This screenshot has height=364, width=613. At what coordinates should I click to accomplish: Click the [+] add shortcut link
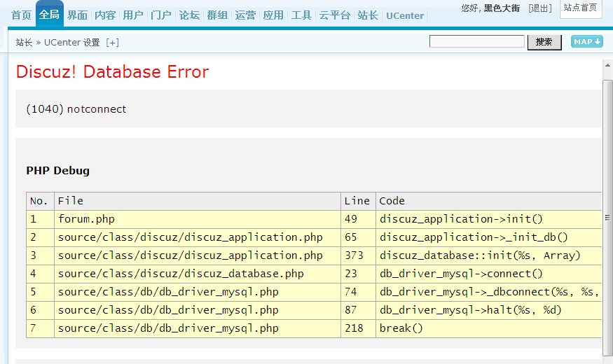click(113, 42)
